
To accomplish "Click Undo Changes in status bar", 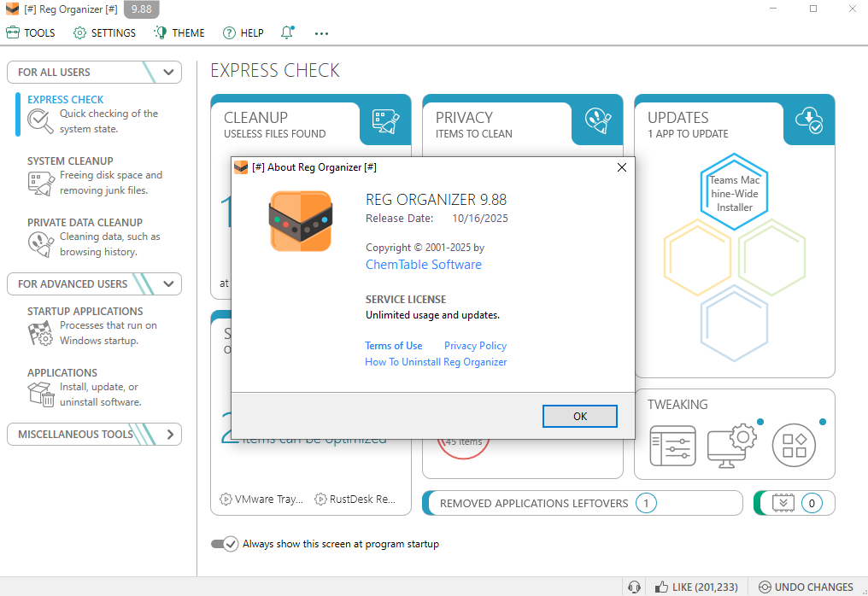I will (x=806, y=587).
